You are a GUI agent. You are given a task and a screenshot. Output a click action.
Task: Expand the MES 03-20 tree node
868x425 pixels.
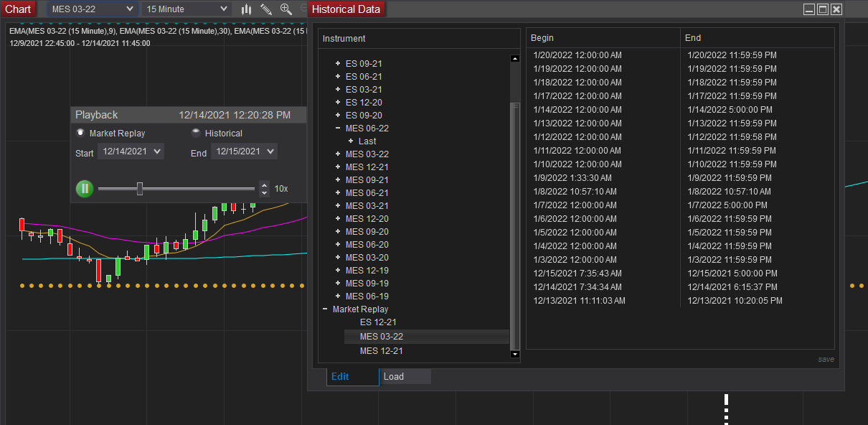[x=338, y=258]
